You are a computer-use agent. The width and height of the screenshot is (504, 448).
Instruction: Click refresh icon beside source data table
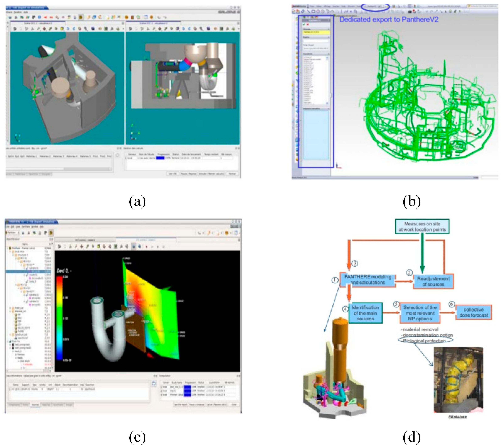pyautogui.click(x=154, y=383)
